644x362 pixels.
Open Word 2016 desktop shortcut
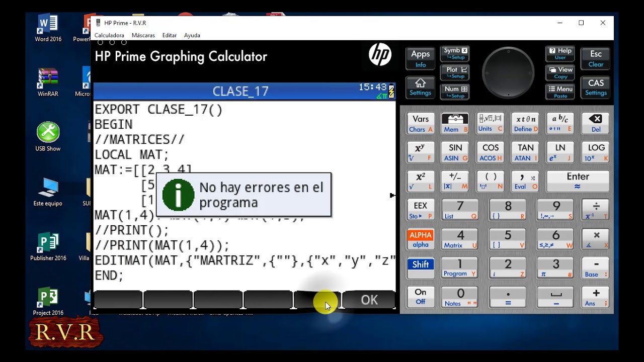click(48, 29)
